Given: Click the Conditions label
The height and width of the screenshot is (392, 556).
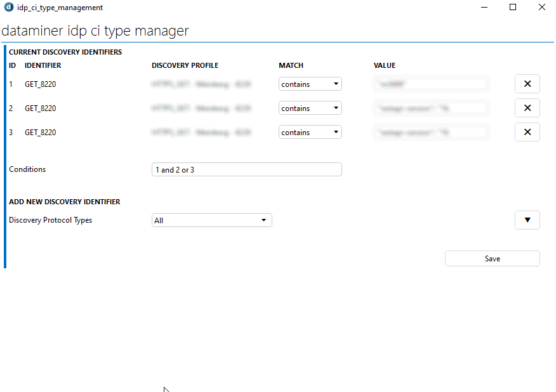Looking at the screenshot, I should click(27, 169).
